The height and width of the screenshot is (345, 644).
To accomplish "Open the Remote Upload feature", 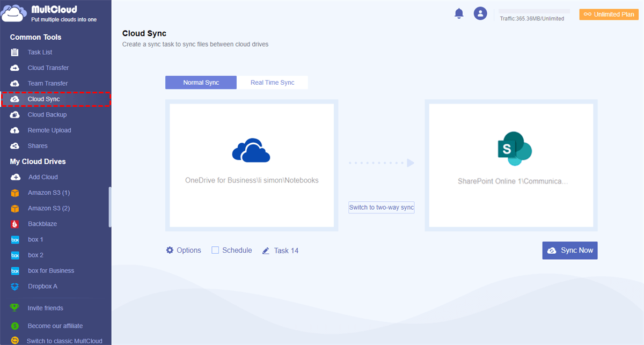I will (50, 130).
